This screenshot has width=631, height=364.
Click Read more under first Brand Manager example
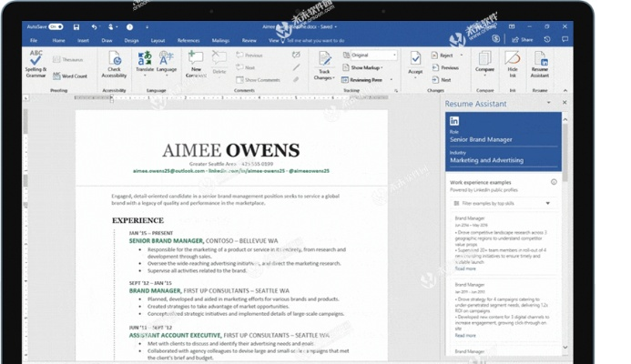465,268
